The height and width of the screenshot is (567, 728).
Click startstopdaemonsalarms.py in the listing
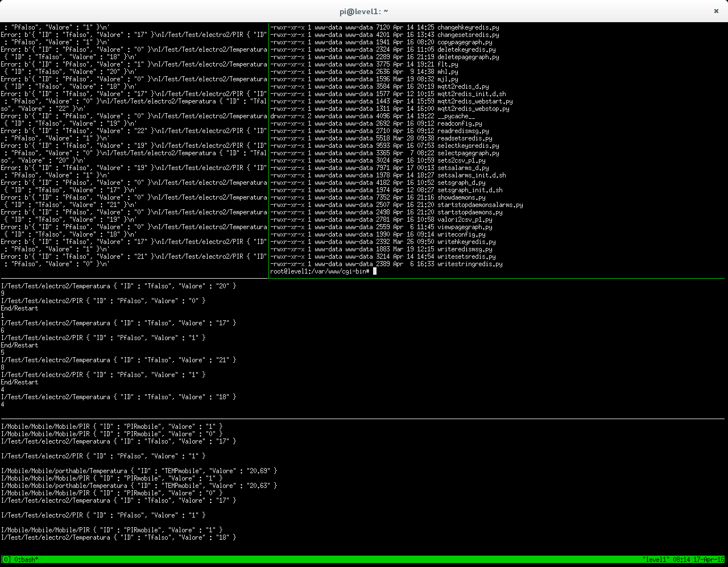[480, 205]
